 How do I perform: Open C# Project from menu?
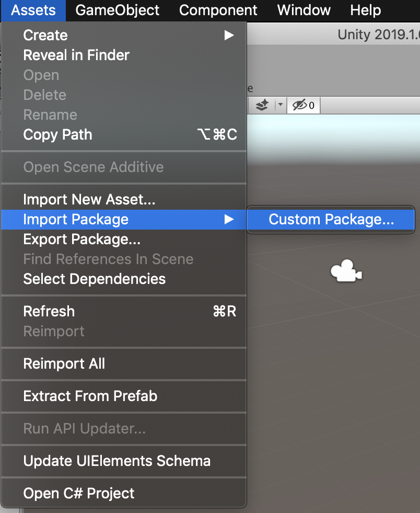coord(78,494)
